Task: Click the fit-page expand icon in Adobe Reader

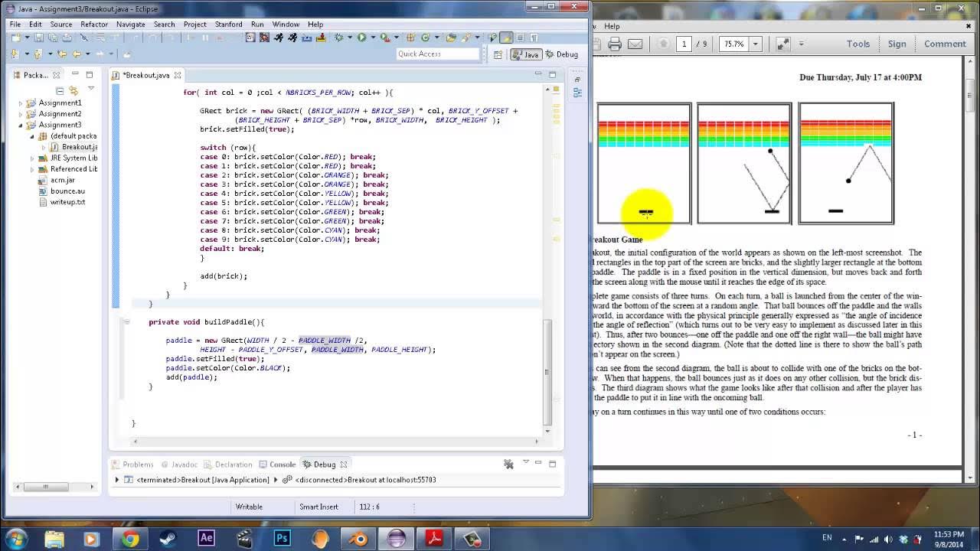Action: 782,44
